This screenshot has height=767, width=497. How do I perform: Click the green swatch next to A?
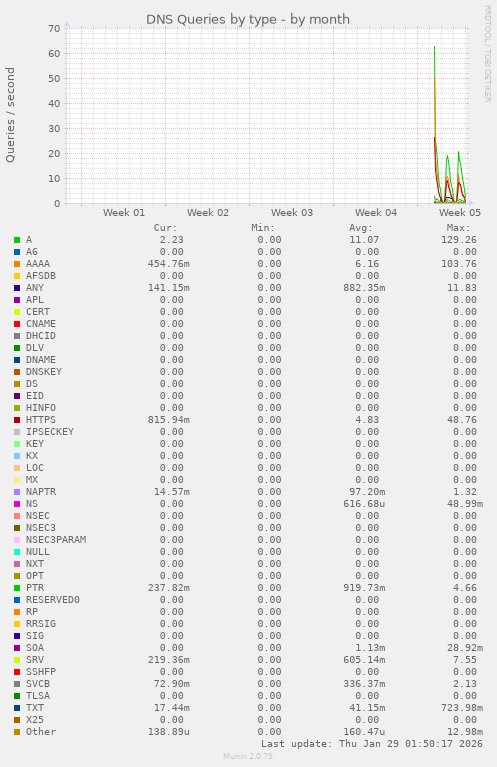[x=17, y=240]
